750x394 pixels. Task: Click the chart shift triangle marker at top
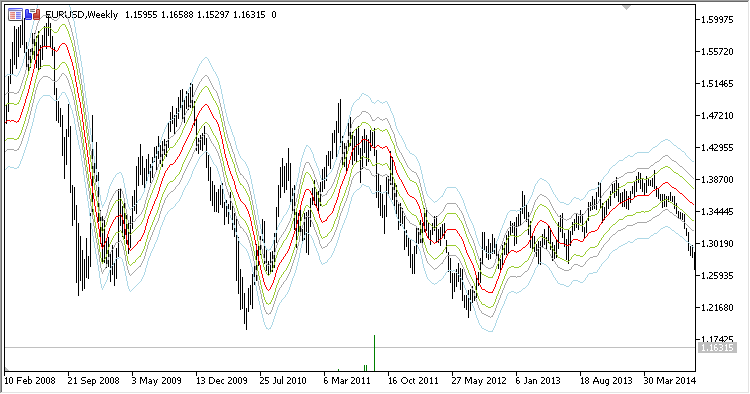626,7
